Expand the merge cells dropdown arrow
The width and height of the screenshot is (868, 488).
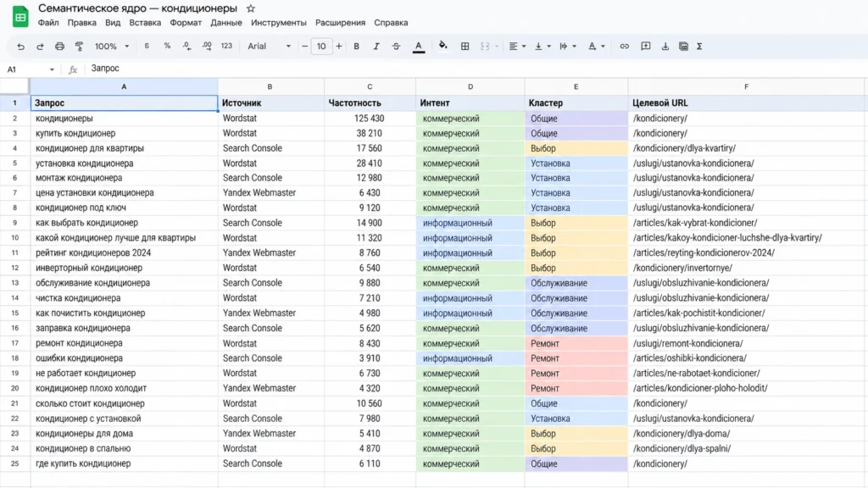point(497,47)
